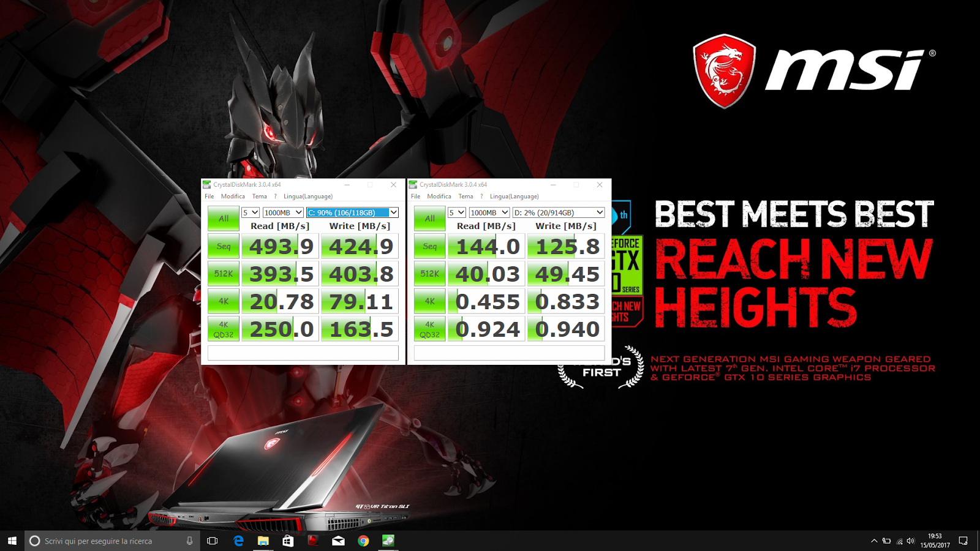Open ? help menu in right window
This screenshot has width=980, height=551.
click(x=482, y=197)
